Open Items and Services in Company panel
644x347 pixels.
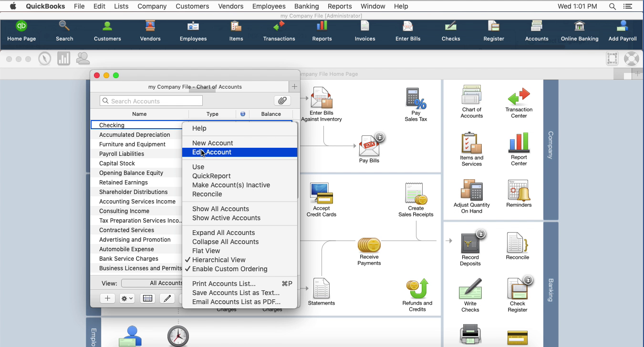(x=472, y=149)
